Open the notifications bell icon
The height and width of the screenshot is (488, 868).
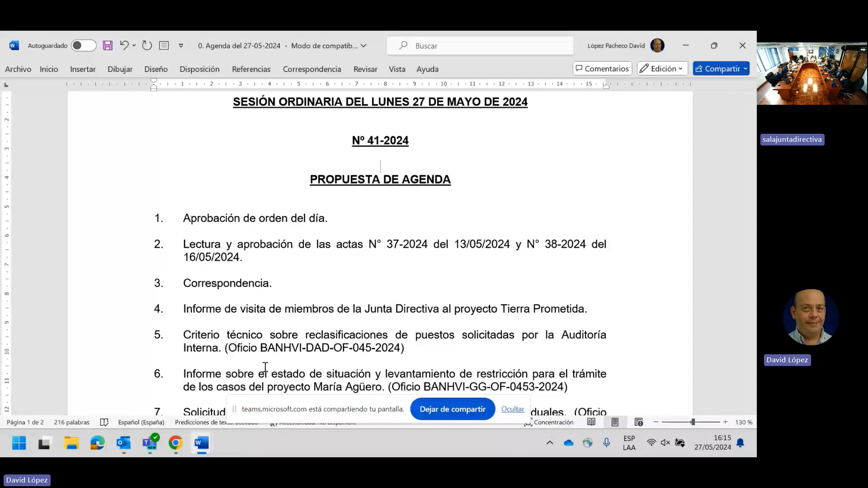point(740,443)
